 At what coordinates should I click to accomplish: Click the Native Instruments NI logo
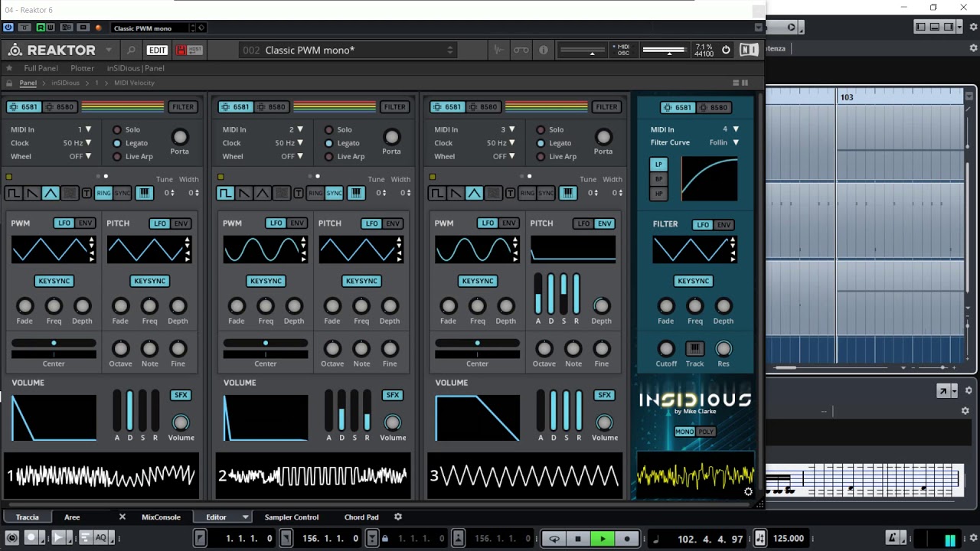click(749, 51)
